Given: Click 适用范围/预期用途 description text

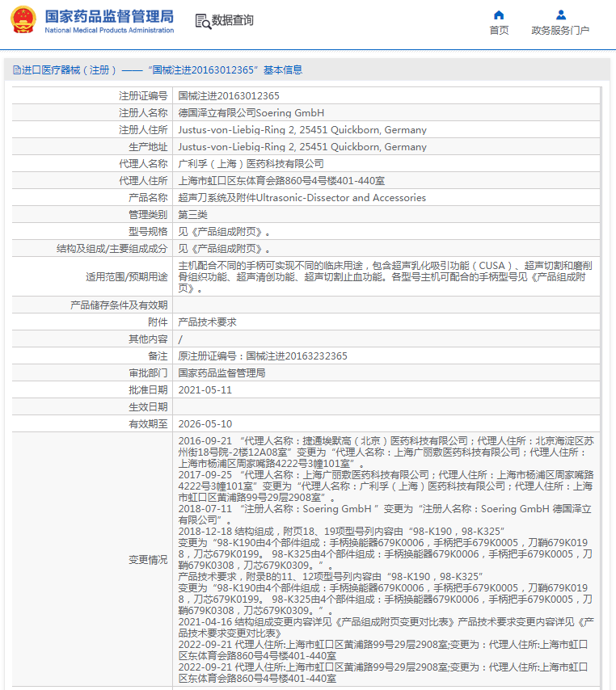Looking at the screenshot, I should click(x=385, y=277).
